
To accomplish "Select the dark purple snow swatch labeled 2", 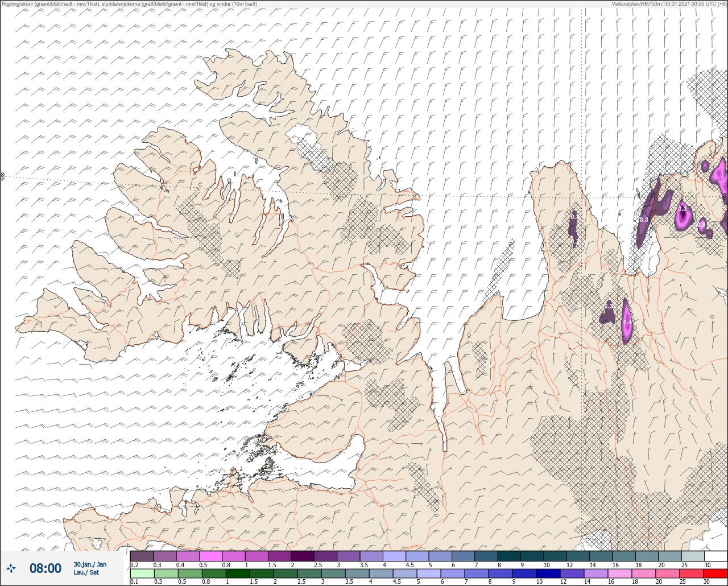I will pyautogui.click(x=302, y=556).
